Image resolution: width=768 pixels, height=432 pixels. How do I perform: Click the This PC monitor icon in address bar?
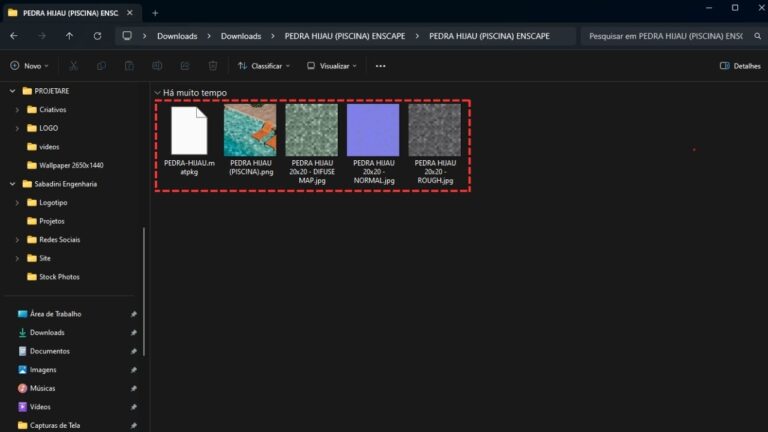pos(127,36)
